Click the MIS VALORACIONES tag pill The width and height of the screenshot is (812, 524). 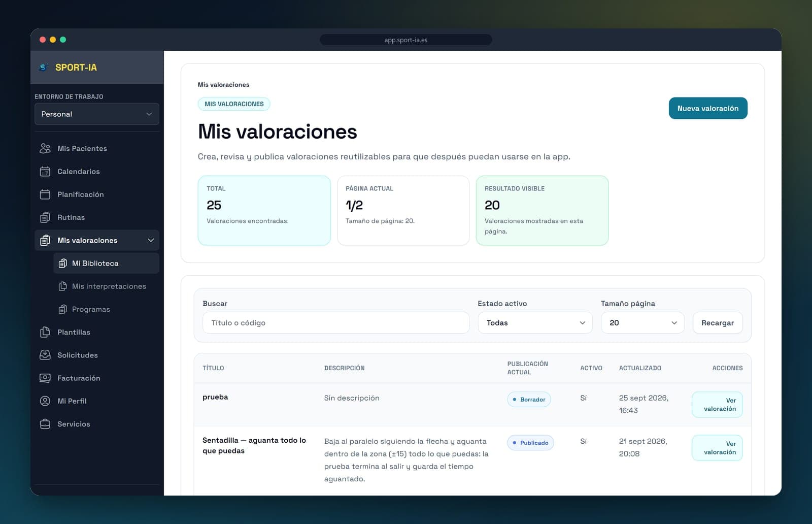pos(234,104)
